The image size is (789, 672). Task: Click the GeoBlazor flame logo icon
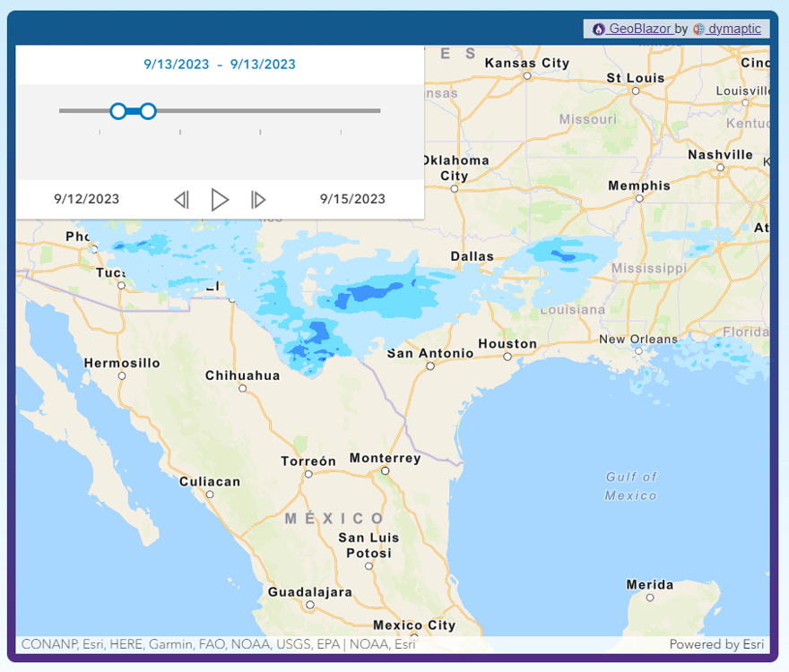click(598, 30)
